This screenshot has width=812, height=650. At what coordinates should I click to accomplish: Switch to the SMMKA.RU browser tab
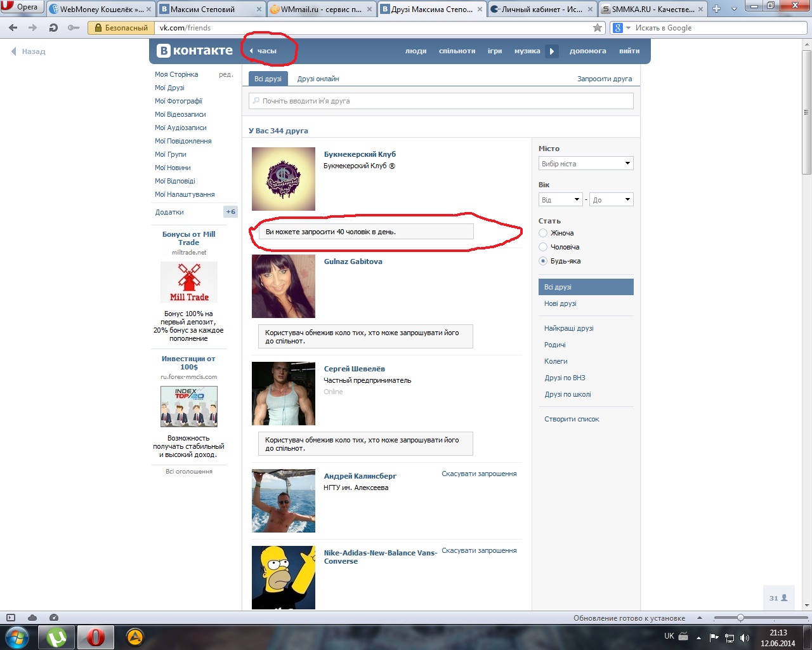(x=653, y=9)
